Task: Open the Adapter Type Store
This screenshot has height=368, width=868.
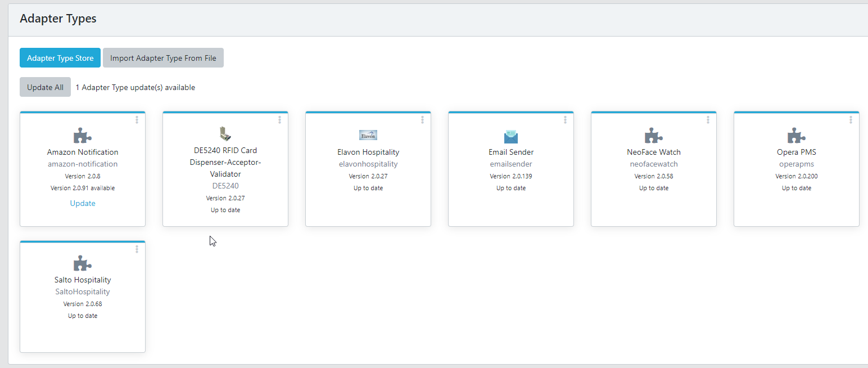Action: coord(60,58)
